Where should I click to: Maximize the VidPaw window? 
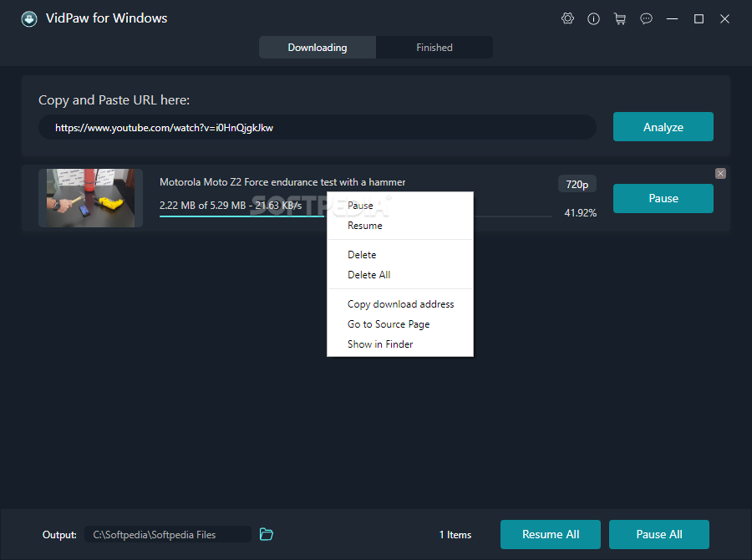pos(699,18)
